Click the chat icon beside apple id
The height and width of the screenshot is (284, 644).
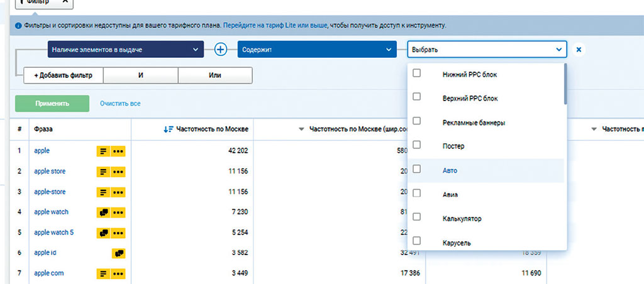click(119, 253)
